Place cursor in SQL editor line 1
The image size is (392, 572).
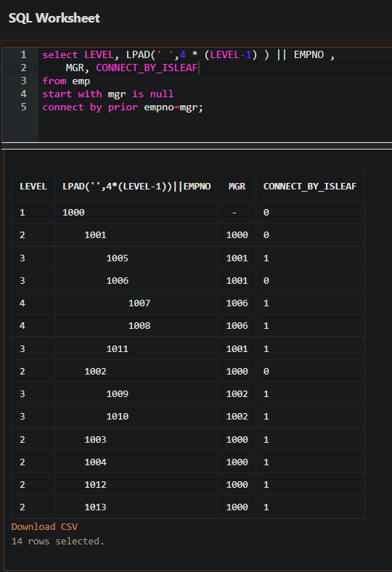(x=188, y=54)
